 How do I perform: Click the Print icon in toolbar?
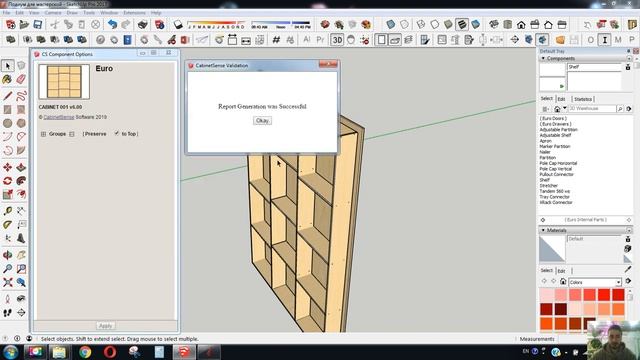[x=142, y=24]
